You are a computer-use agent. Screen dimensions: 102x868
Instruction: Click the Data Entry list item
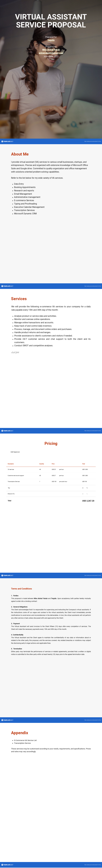pos(19,184)
